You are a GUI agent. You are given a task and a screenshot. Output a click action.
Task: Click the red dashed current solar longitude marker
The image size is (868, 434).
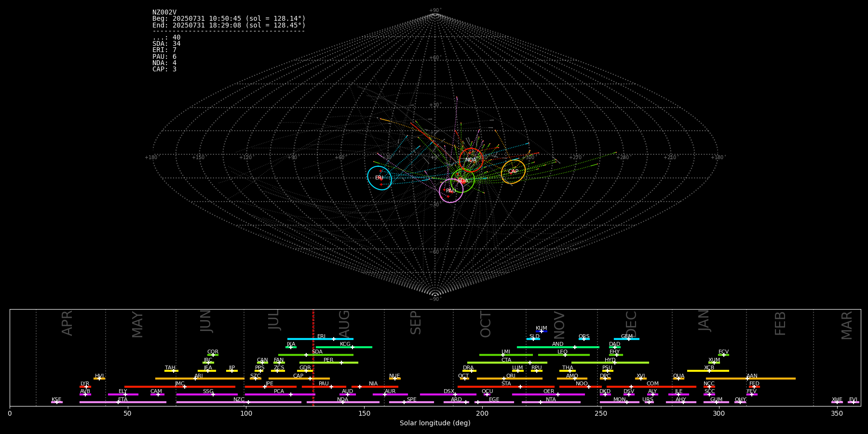point(313,357)
